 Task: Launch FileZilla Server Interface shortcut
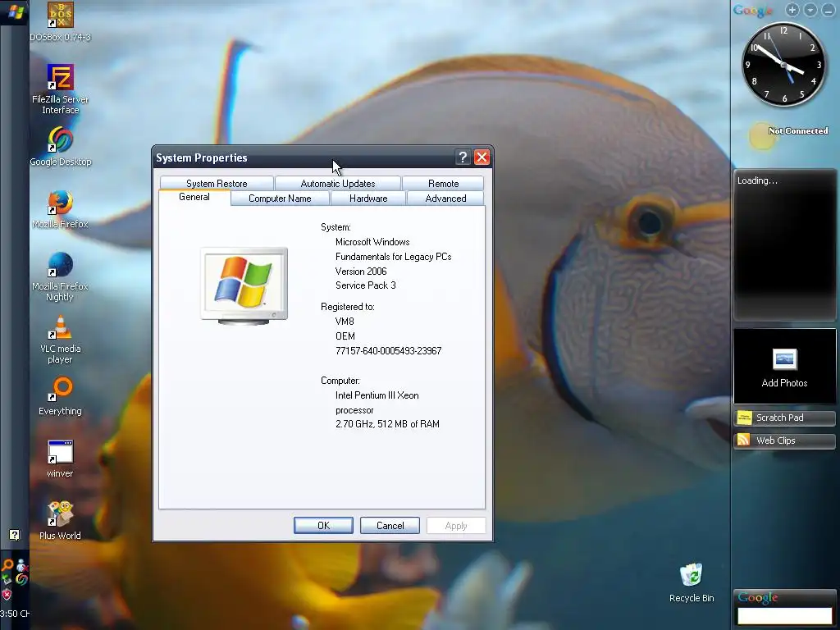(60, 89)
